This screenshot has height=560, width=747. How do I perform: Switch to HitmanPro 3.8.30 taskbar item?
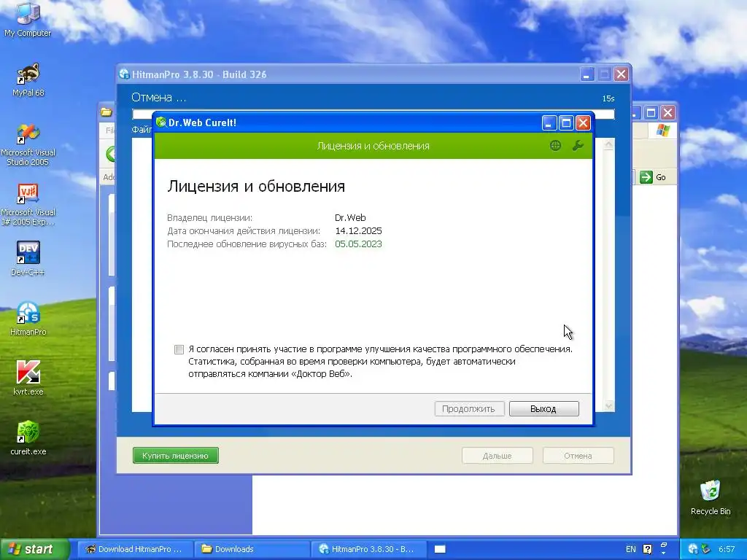(x=369, y=549)
